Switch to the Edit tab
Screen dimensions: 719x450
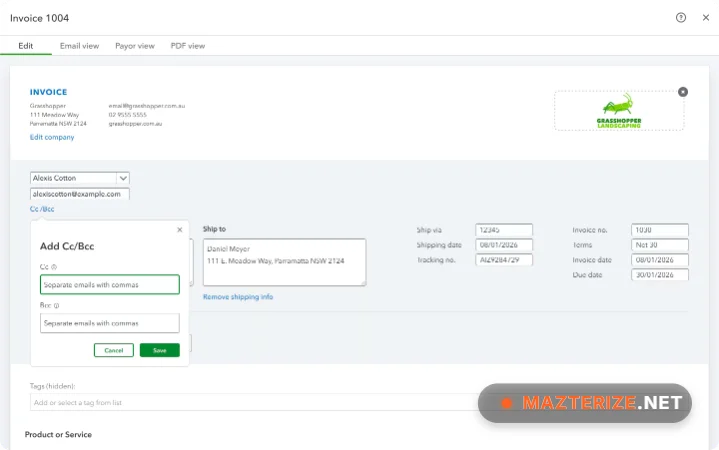[26, 46]
